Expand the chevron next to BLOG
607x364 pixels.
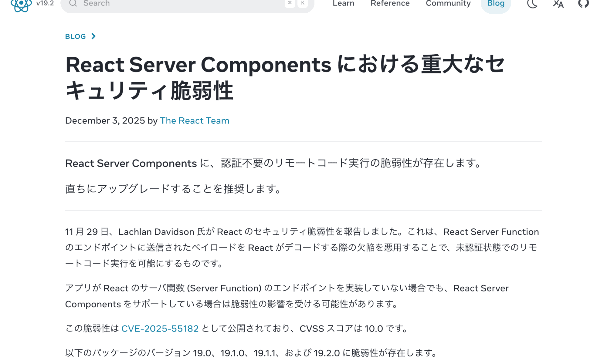[93, 36]
